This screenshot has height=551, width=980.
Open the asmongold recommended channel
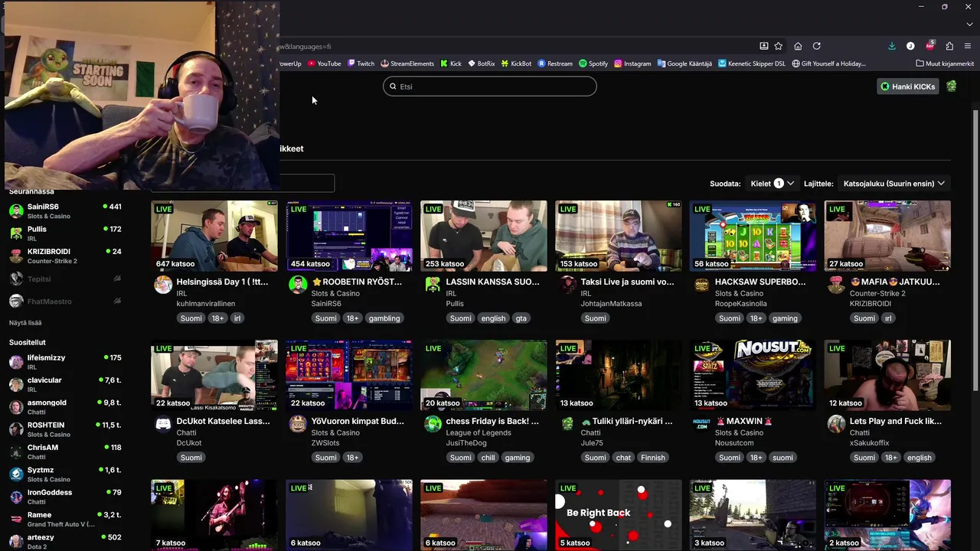coord(65,406)
